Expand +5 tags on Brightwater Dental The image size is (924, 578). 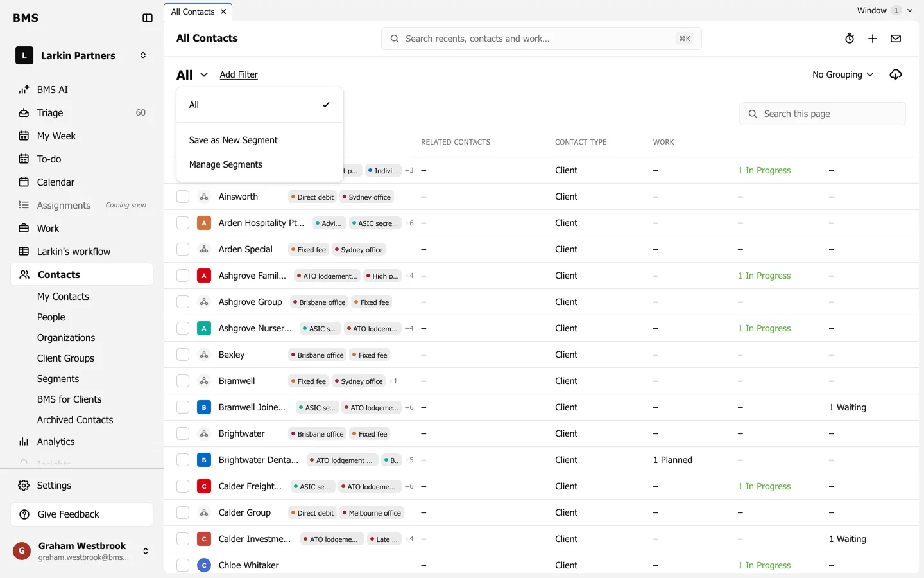(409, 460)
